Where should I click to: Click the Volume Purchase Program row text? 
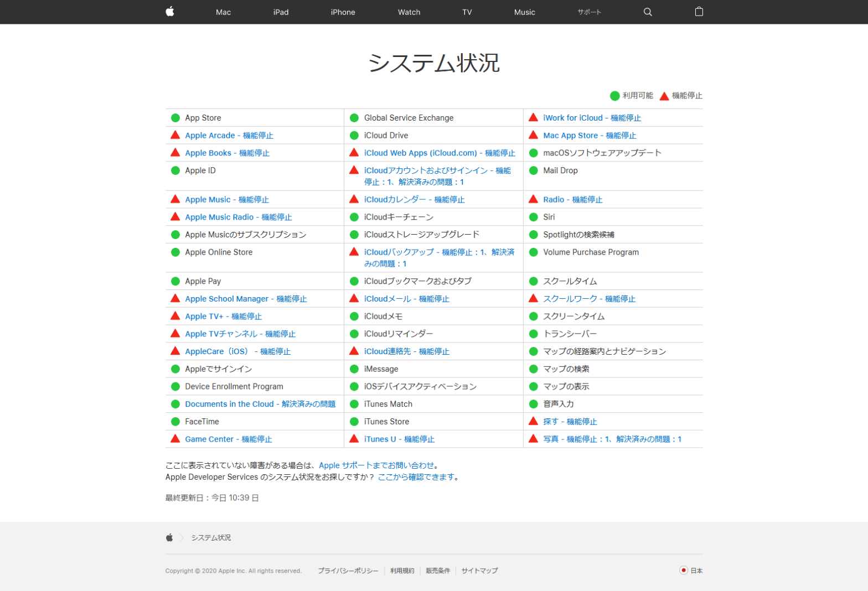pos(591,252)
